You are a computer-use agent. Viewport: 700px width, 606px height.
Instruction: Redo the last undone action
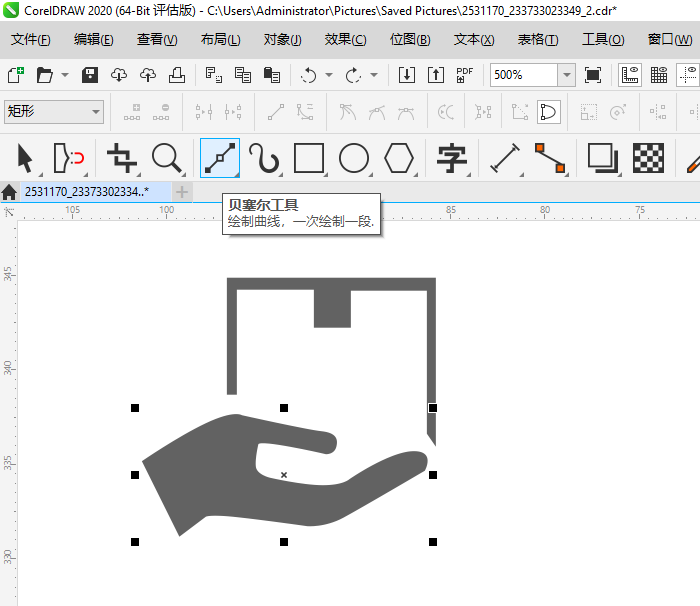[x=353, y=75]
